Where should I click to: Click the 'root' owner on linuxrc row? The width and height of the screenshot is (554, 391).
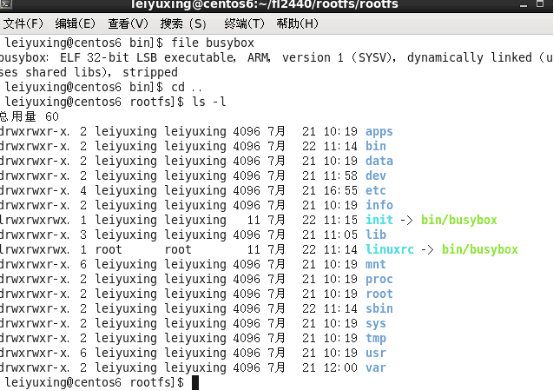pyautogui.click(x=108, y=249)
